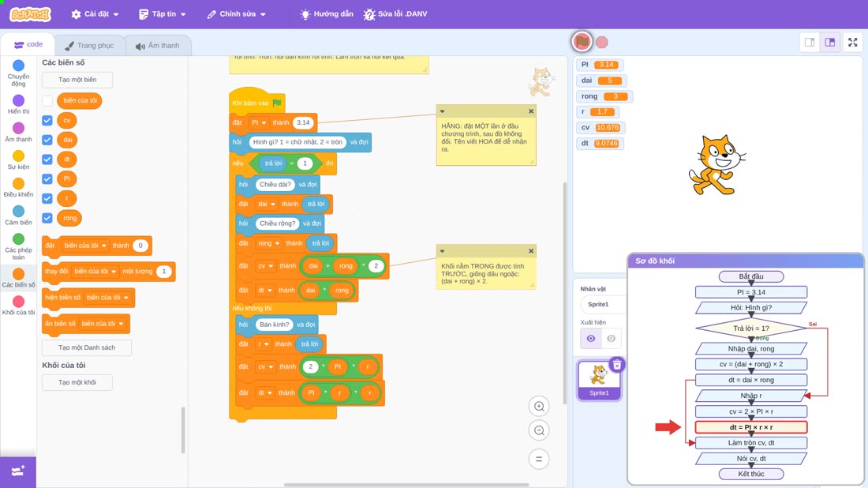This screenshot has height=488, width=868.
Task: Click the Tạo một khối button
Action: point(77,382)
